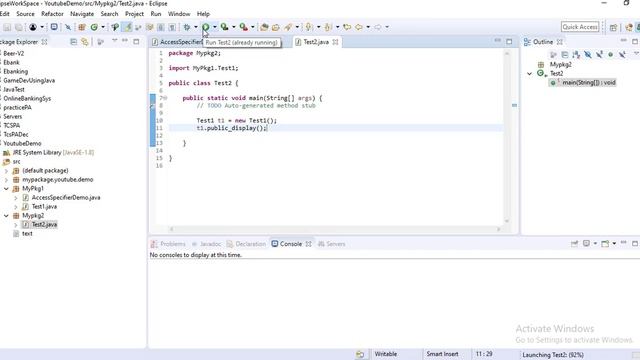Viewport: 640px width, 360px height.
Task: Click the Open Console icon
Action: (605, 244)
